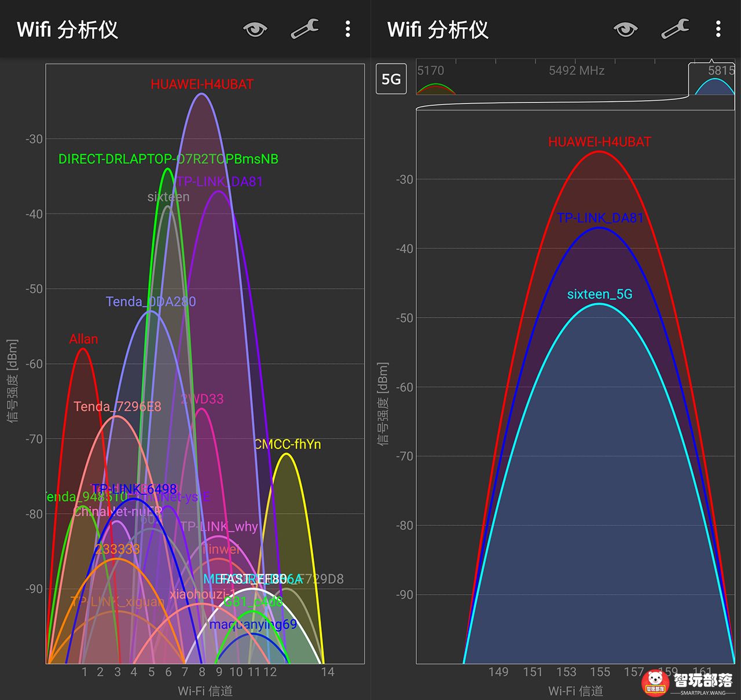Tap the TP-LINK_DA81 label in the 5G graph
Viewport: 741px width, 700px height.
600,218
